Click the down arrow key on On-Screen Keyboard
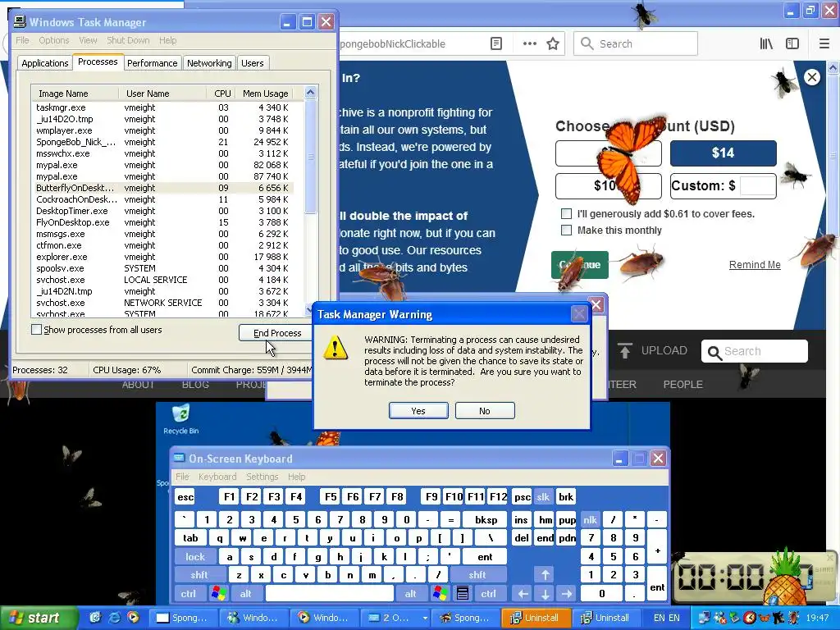 [545, 594]
